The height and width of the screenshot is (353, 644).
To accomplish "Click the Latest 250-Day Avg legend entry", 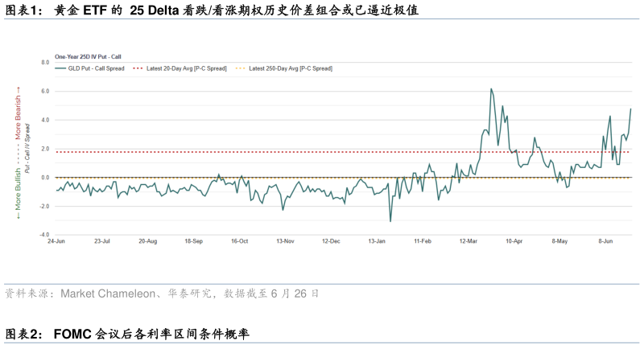I will tap(284, 68).
